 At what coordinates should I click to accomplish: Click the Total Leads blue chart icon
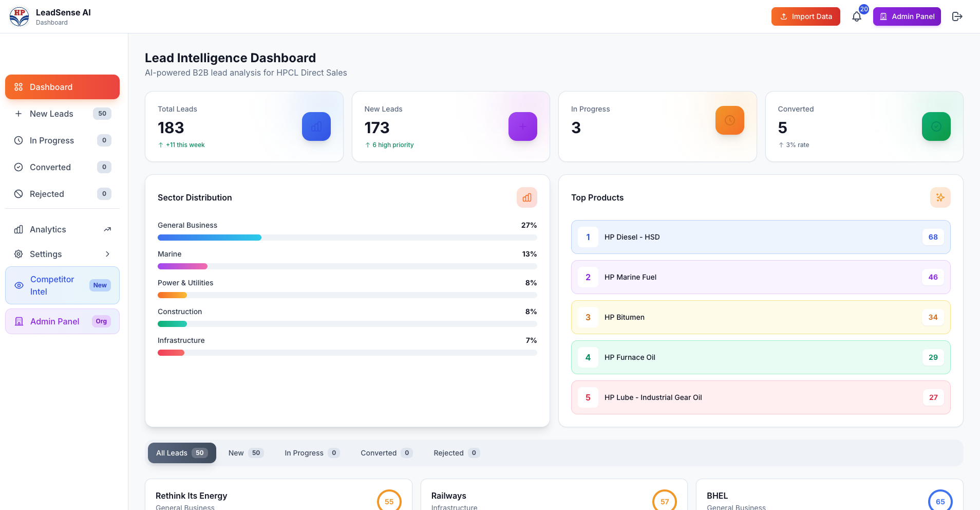coord(316,126)
